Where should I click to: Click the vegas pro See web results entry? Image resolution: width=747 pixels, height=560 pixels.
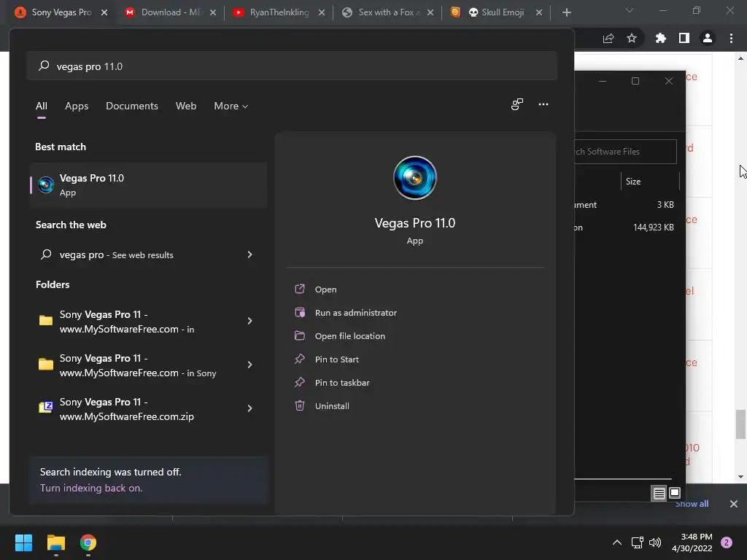pyautogui.click(x=148, y=254)
